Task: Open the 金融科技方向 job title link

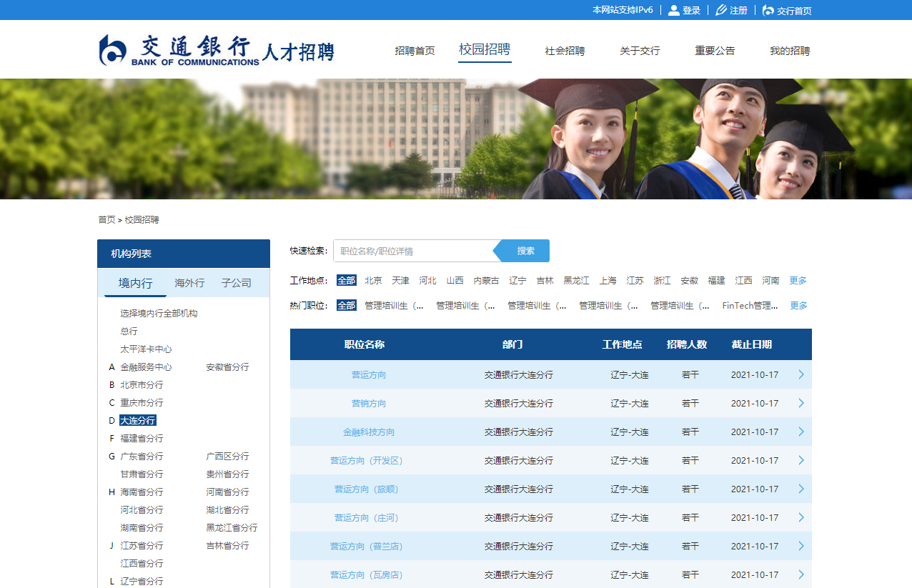Action: pos(369,432)
